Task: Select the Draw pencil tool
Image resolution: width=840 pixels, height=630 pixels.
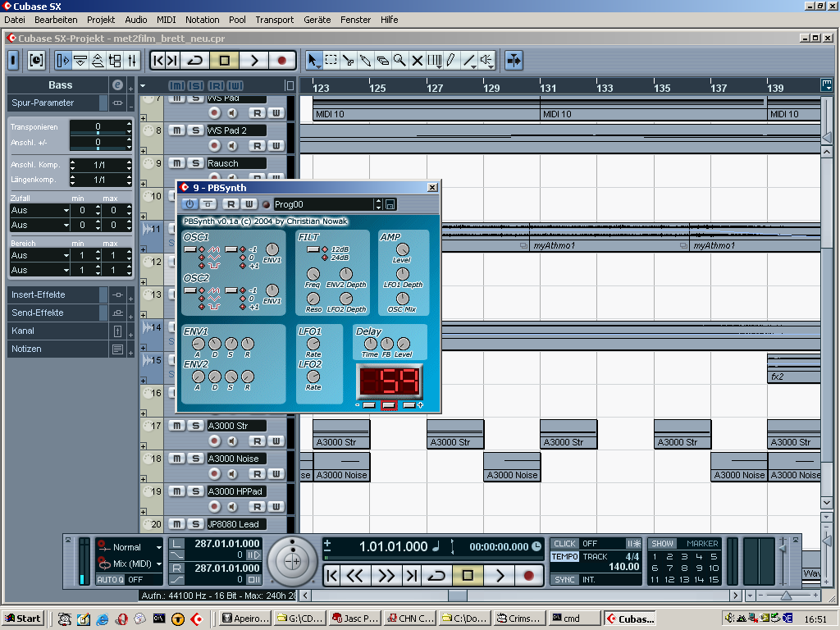Action: coord(451,60)
